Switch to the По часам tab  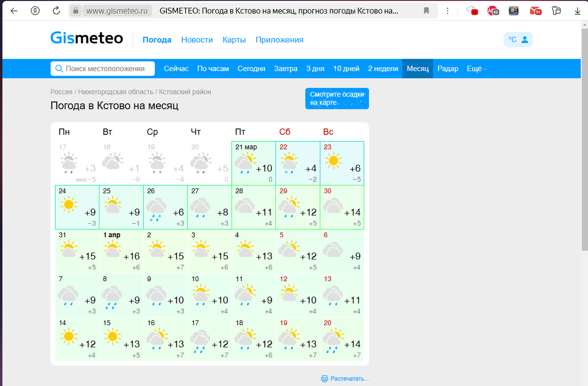(213, 69)
